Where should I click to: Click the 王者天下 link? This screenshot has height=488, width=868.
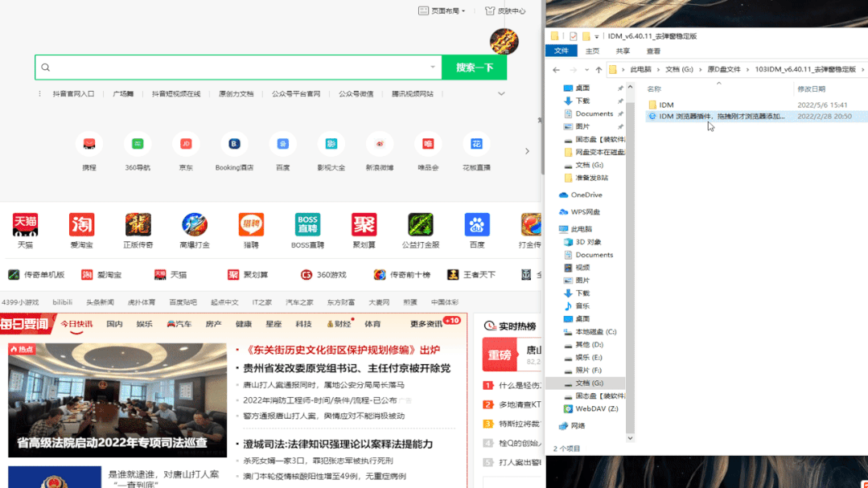471,274
